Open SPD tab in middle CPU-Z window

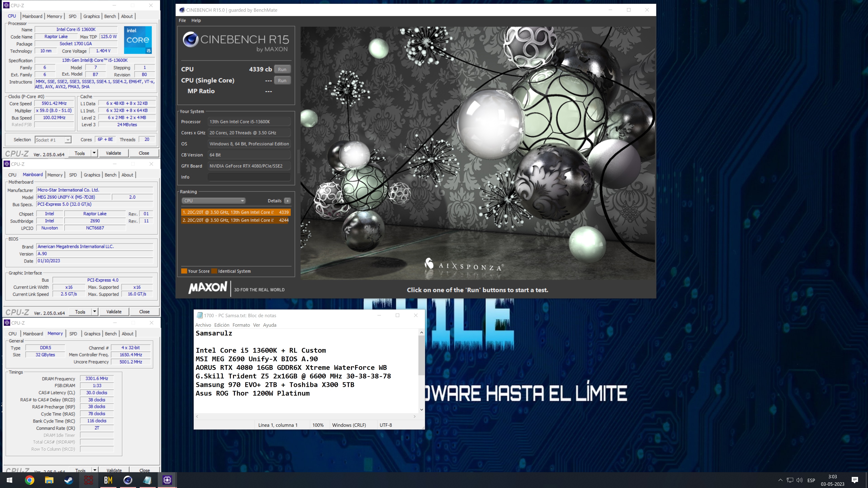[x=73, y=175]
